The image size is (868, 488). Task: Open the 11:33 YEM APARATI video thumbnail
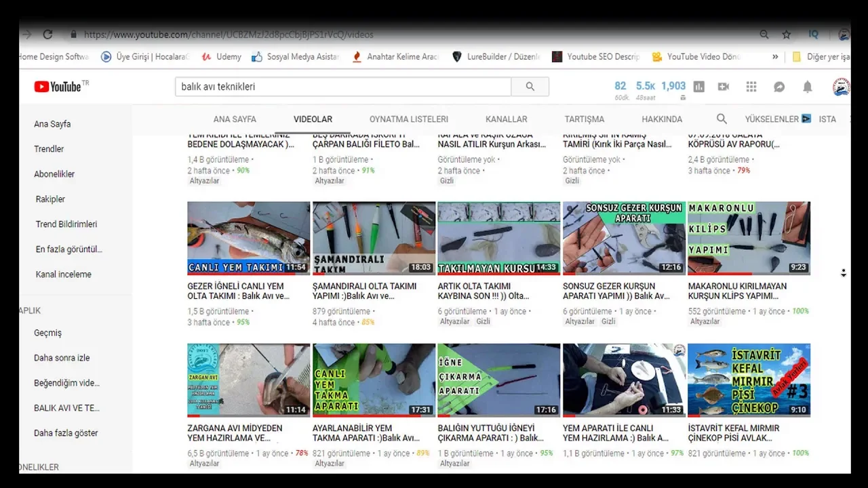point(624,380)
